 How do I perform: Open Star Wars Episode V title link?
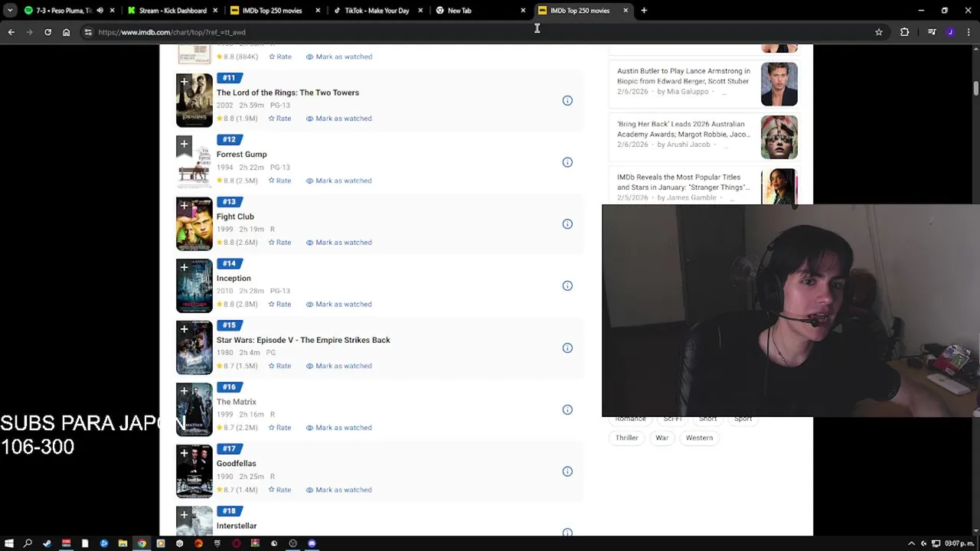tap(303, 340)
